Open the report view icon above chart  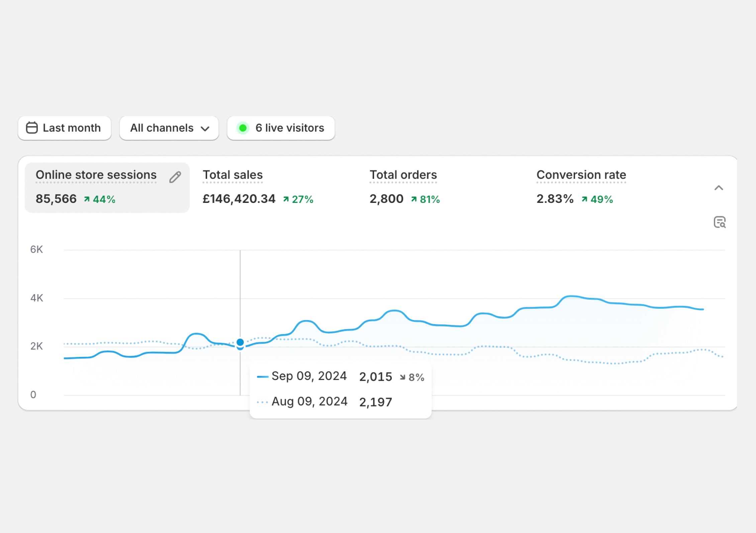[x=720, y=222]
